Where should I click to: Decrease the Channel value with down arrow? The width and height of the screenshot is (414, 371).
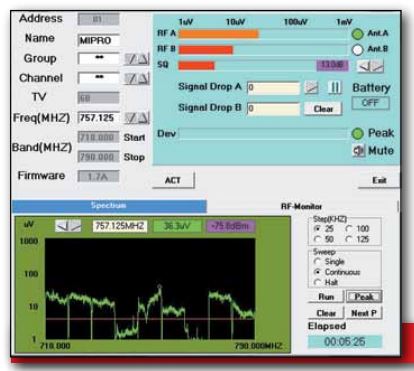pyautogui.click(x=131, y=79)
